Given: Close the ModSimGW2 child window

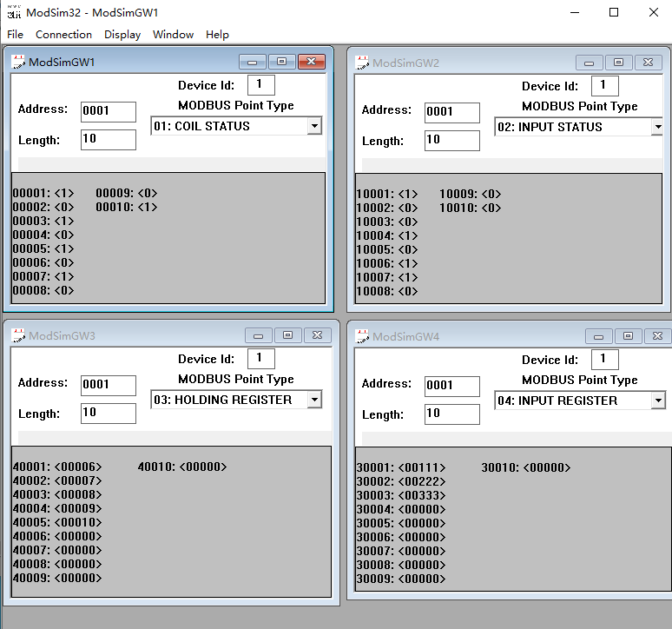Looking at the screenshot, I should click(x=649, y=63).
